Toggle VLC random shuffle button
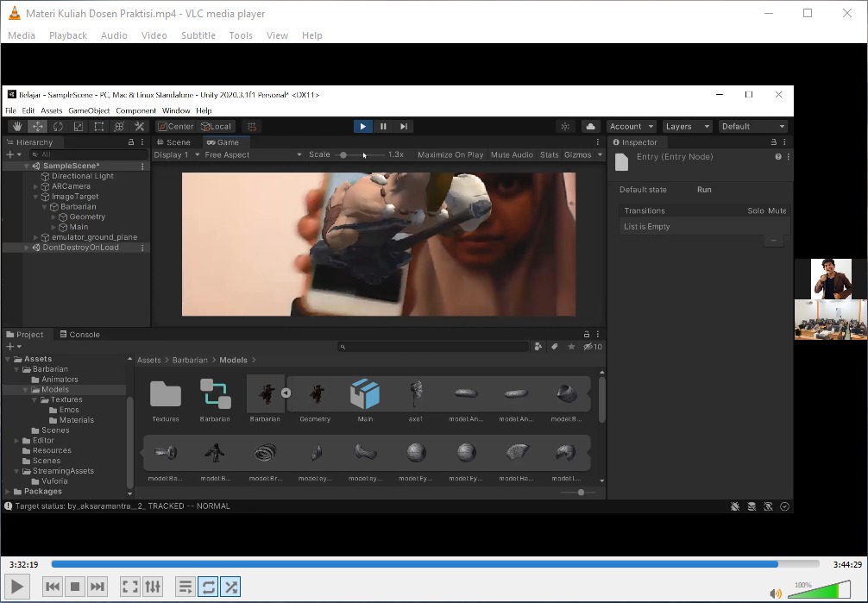 (231, 587)
